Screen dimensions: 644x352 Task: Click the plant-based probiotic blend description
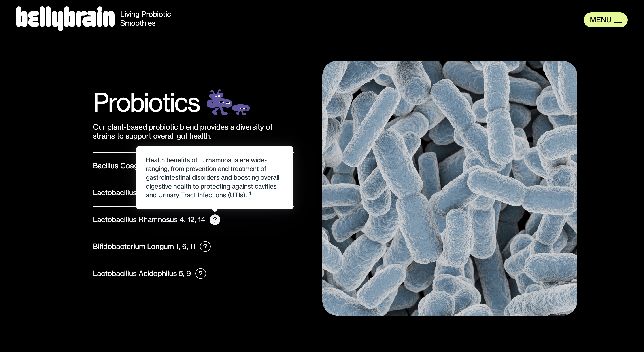tap(182, 131)
